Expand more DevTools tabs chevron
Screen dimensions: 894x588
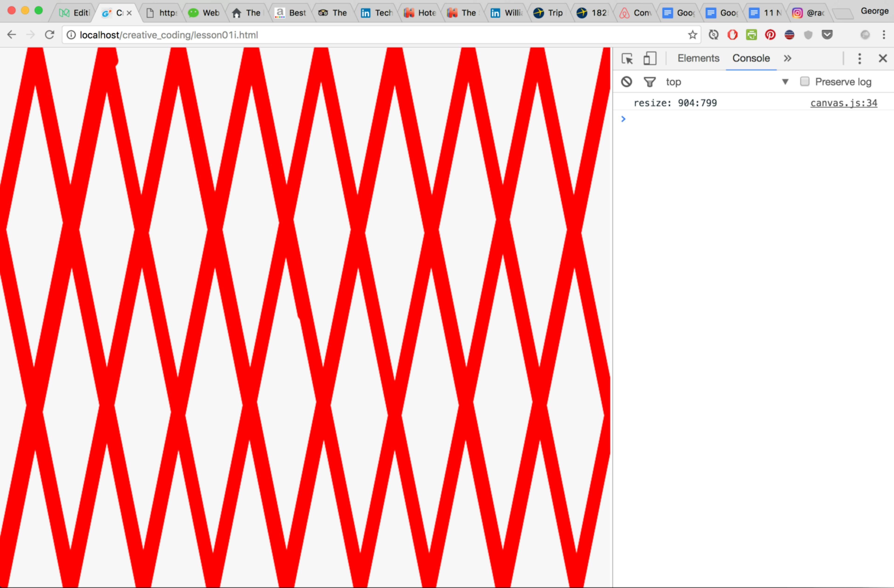click(787, 59)
